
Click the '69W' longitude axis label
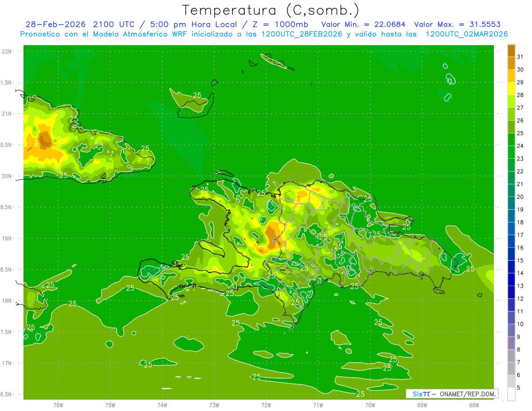click(x=422, y=405)
